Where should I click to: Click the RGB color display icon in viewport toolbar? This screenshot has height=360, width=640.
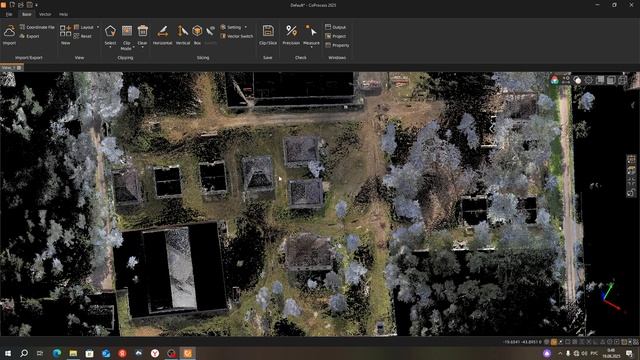[554, 80]
